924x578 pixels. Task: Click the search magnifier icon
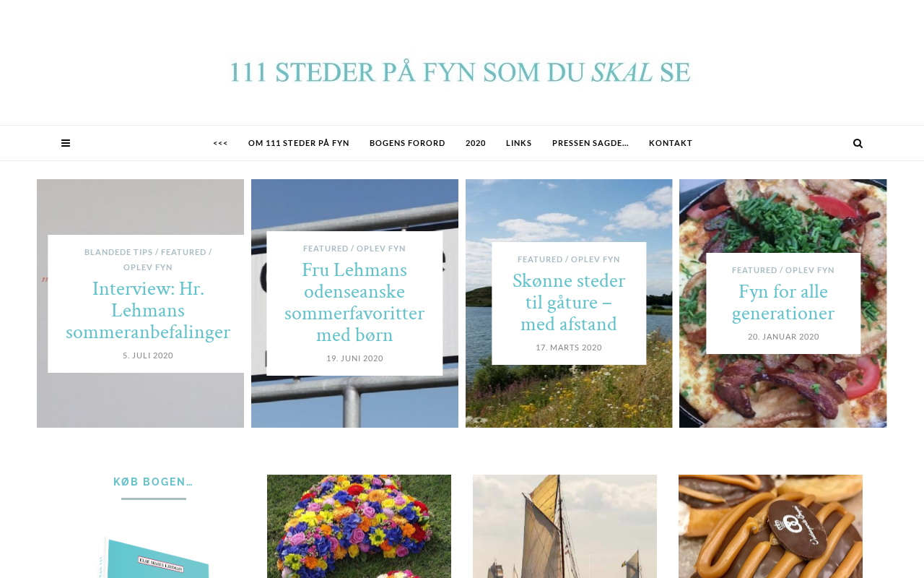pos(858,143)
